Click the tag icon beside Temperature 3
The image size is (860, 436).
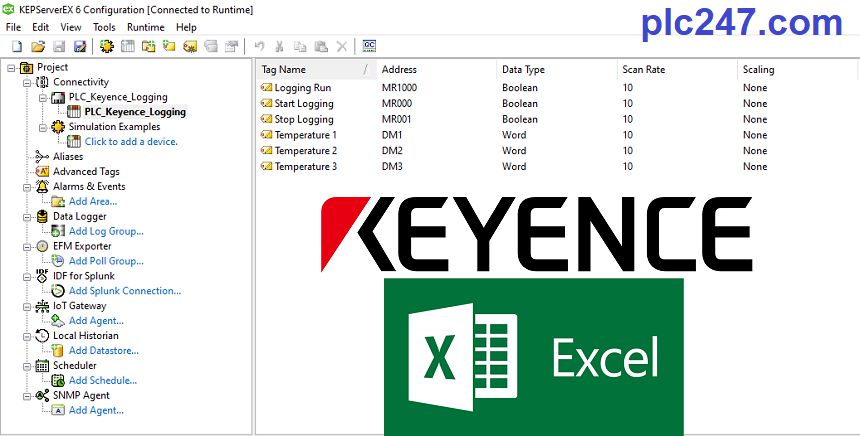267,166
